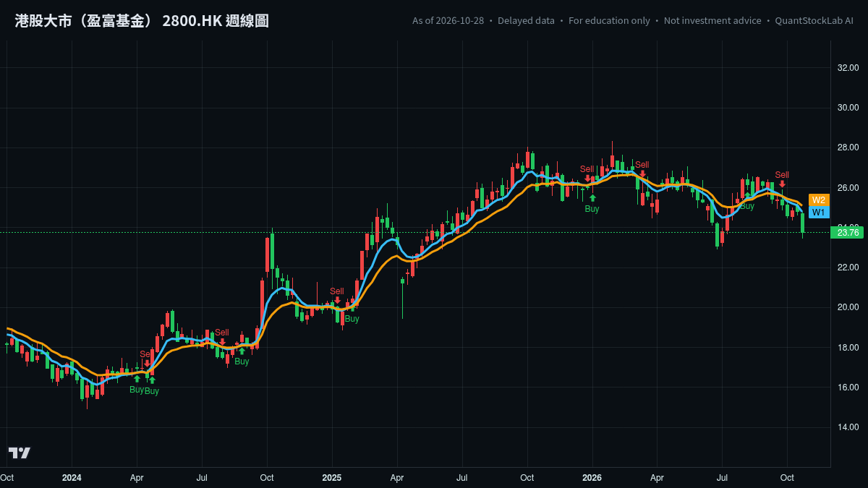This screenshot has height=488, width=868.
Task: Click the 2026 label on time axis
Action: tap(592, 478)
